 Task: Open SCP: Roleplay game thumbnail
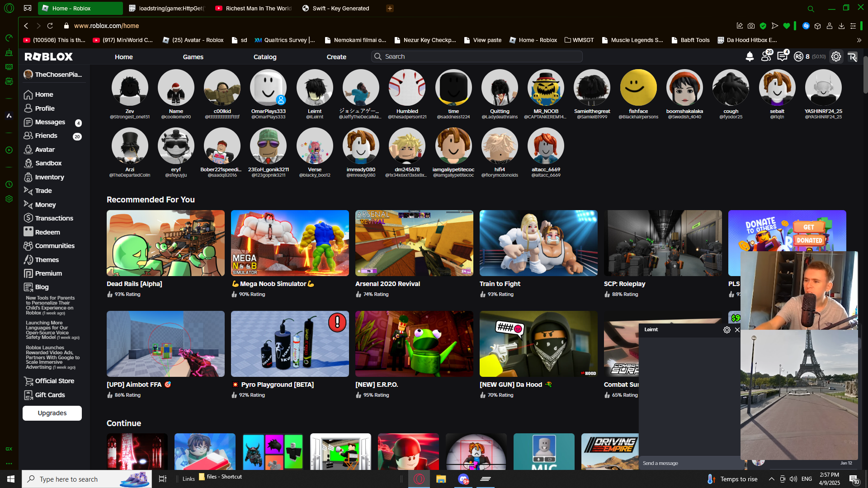pos(663,243)
